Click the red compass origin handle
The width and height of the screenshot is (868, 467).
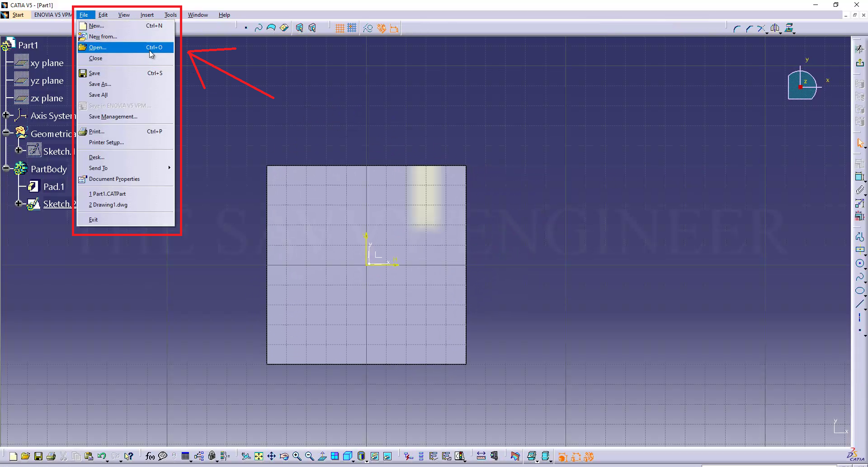tap(800, 87)
